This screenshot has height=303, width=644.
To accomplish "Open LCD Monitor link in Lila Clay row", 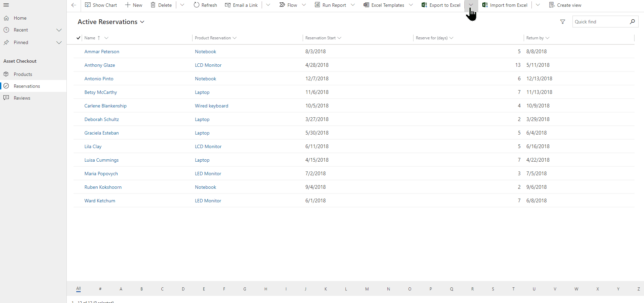I will (208, 146).
